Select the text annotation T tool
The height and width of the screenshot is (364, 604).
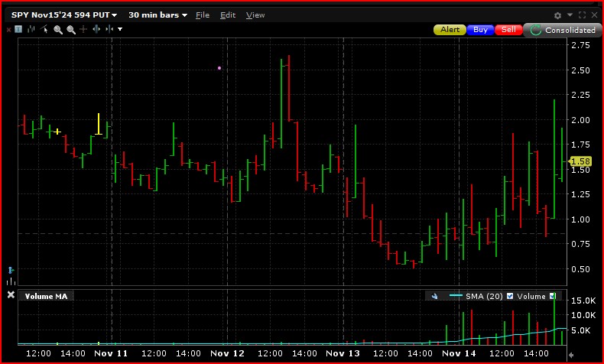[18, 29]
